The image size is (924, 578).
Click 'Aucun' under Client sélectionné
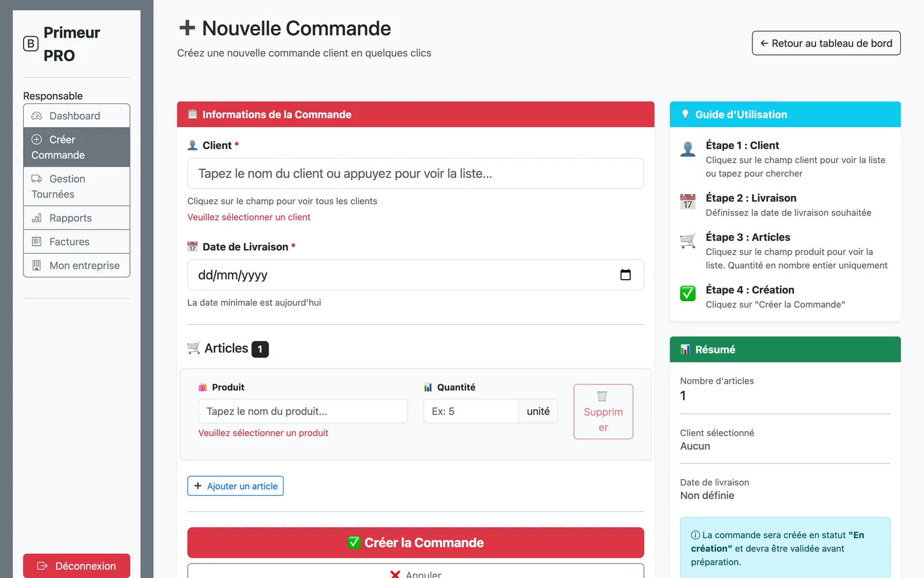pyautogui.click(x=695, y=446)
